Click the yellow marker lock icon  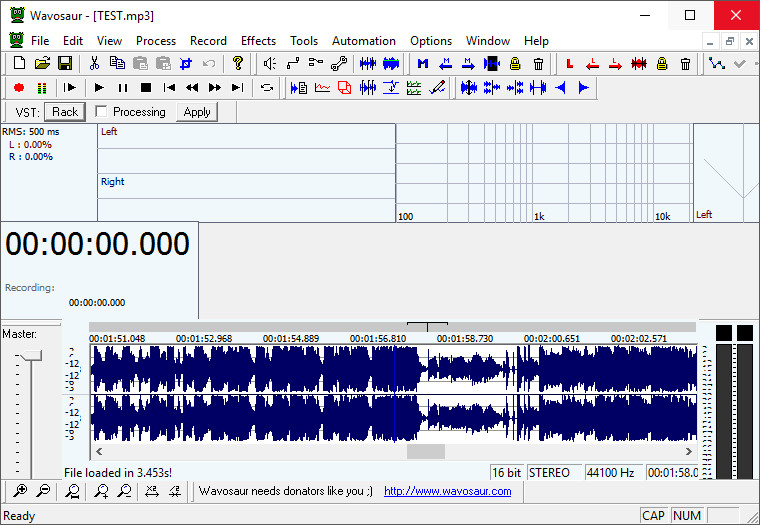pyautogui.click(x=515, y=63)
